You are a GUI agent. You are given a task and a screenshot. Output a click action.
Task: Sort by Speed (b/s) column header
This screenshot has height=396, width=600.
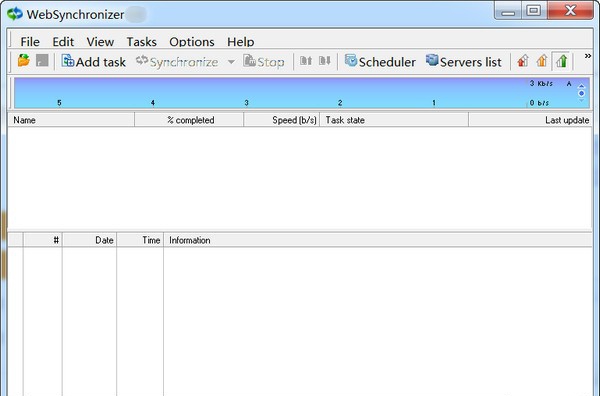click(282, 120)
